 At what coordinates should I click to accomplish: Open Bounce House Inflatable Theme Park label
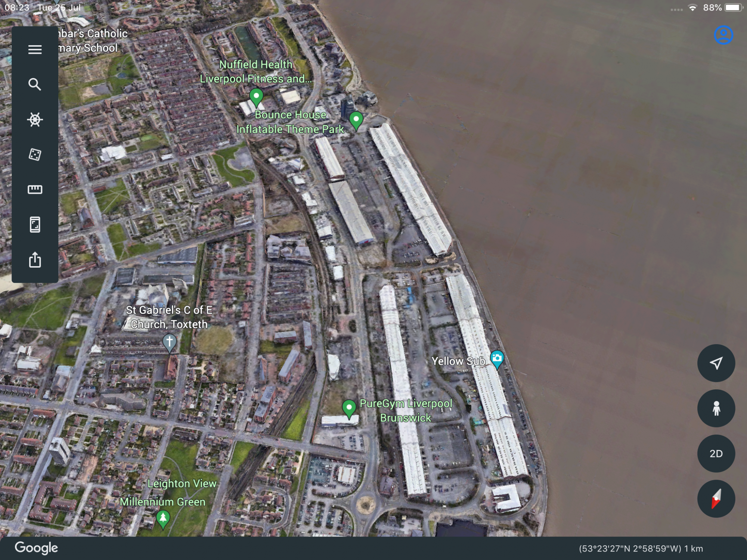pyautogui.click(x=290, y=122)
